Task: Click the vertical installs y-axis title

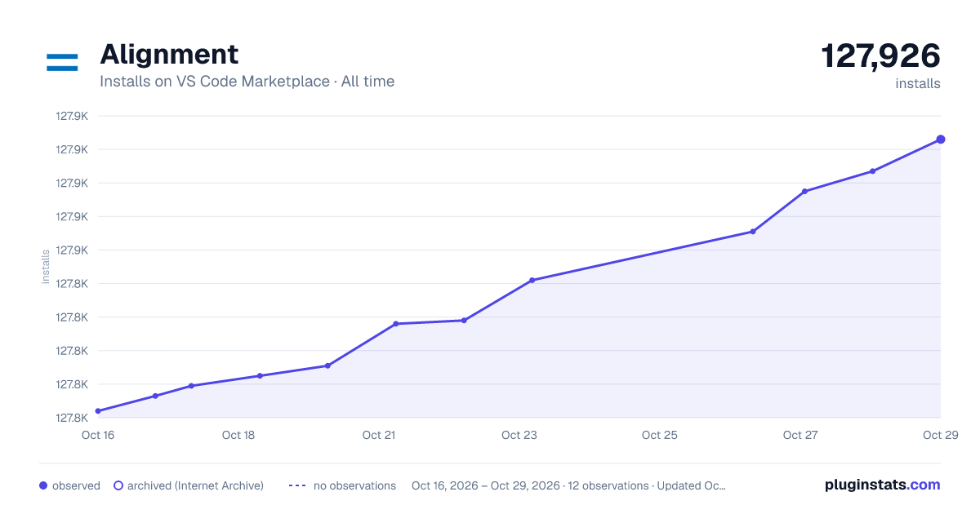Action: click(46, 267)
